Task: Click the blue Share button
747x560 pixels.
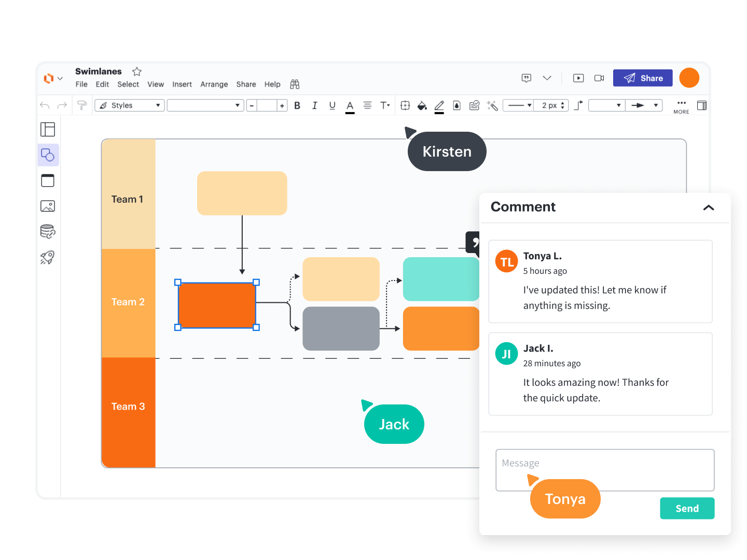Action: [643, 78]
